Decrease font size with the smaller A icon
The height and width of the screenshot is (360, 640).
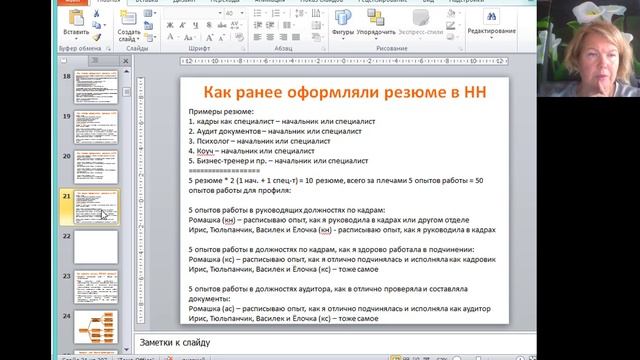(222, 38)
